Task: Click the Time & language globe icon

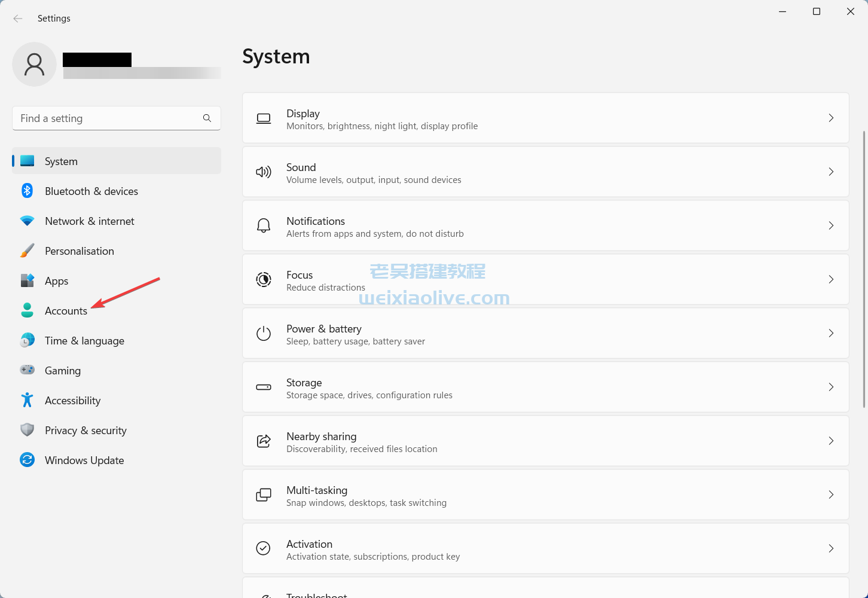Action: click(x=27, y=340)
